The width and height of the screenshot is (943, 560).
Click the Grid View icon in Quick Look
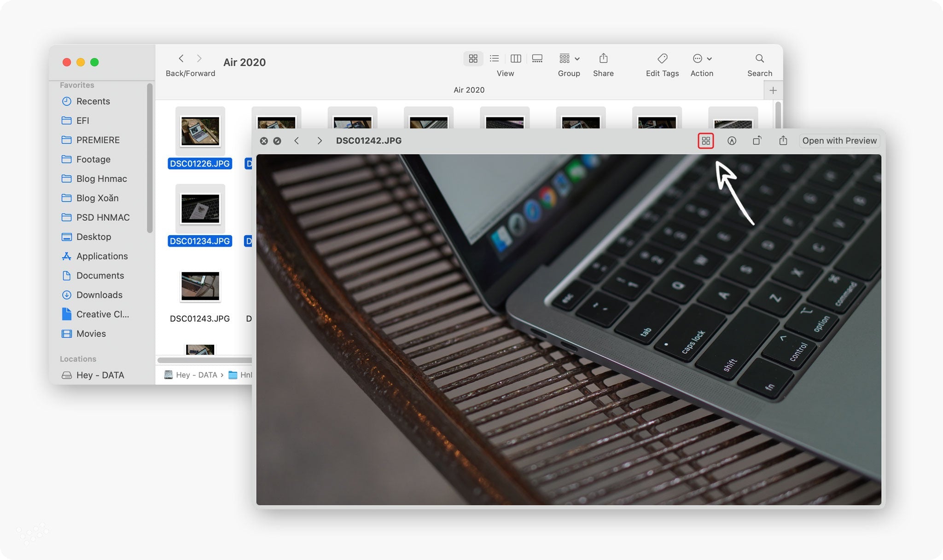[x=705, y=141]
